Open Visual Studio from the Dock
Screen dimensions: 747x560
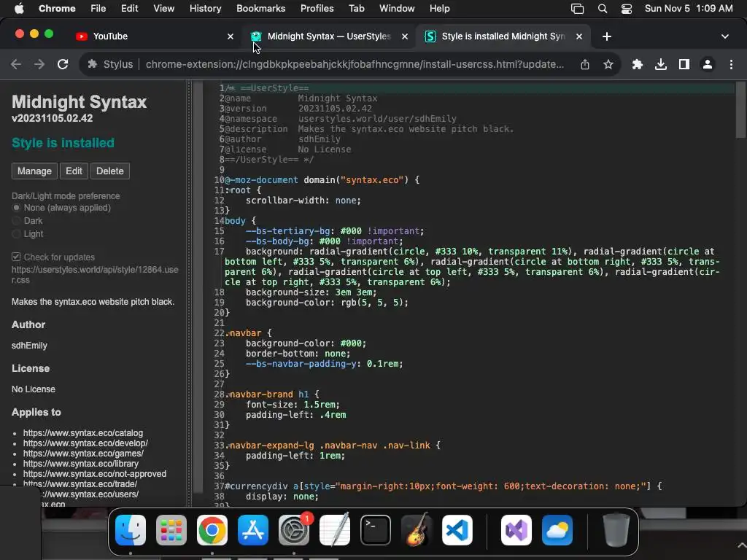(516, 530)
